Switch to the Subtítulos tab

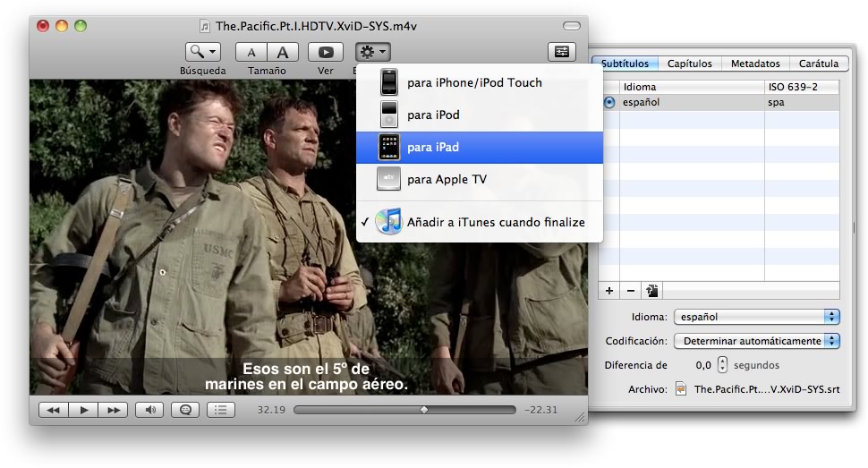pyautogui.click(x=625, y=64)
